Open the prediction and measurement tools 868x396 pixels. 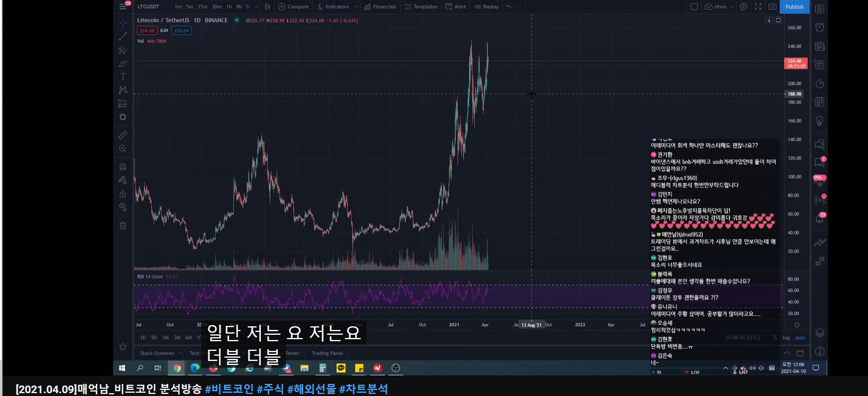click(123, 104)
